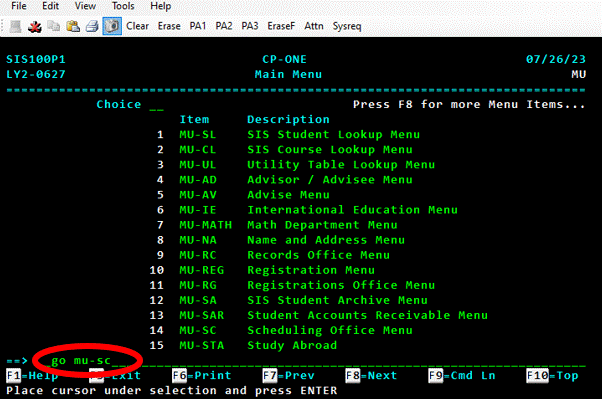Click the disconnect session icon with red X
The height and width of the screenshot is (399, 602).
tap(35, 26)
